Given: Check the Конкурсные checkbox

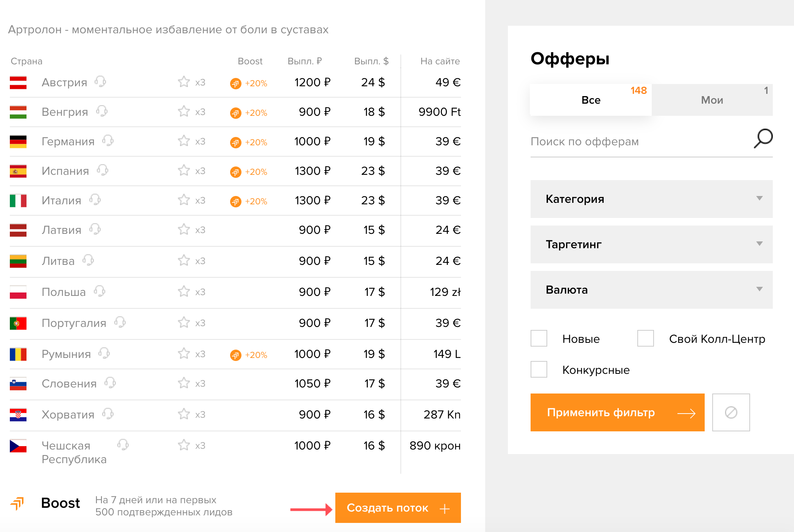Looking at the screenshot, I should [x=539, y=369].
